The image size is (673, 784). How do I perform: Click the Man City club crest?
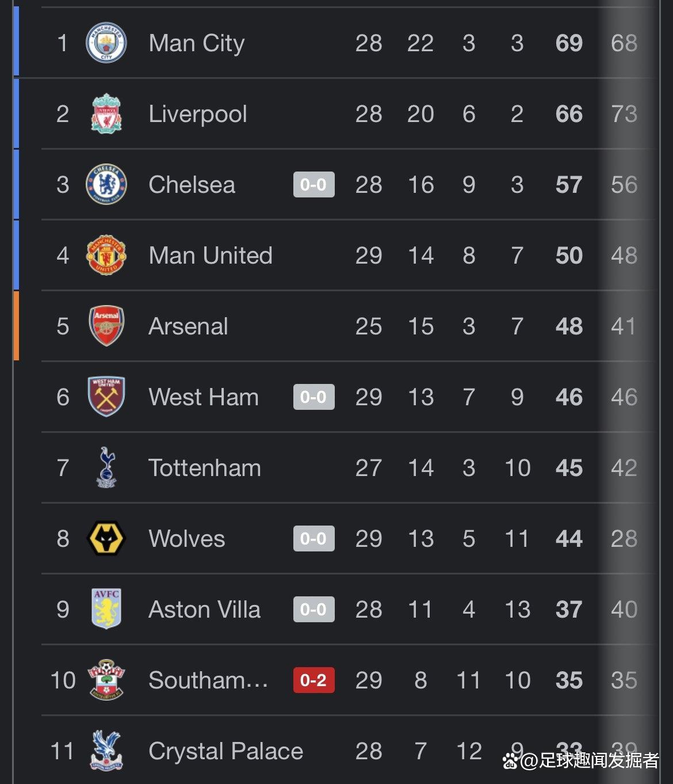click(106, 43)
